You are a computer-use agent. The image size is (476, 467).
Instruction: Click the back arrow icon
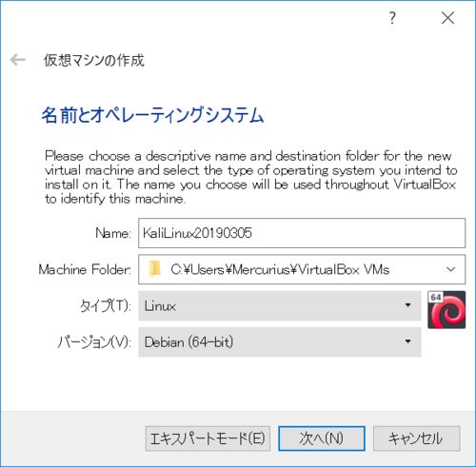pos(18,60)
